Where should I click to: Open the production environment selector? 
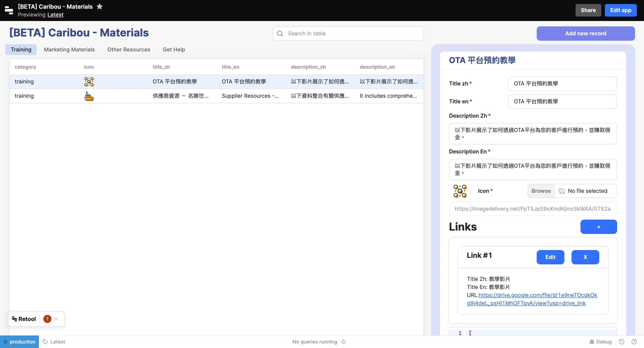19,342
